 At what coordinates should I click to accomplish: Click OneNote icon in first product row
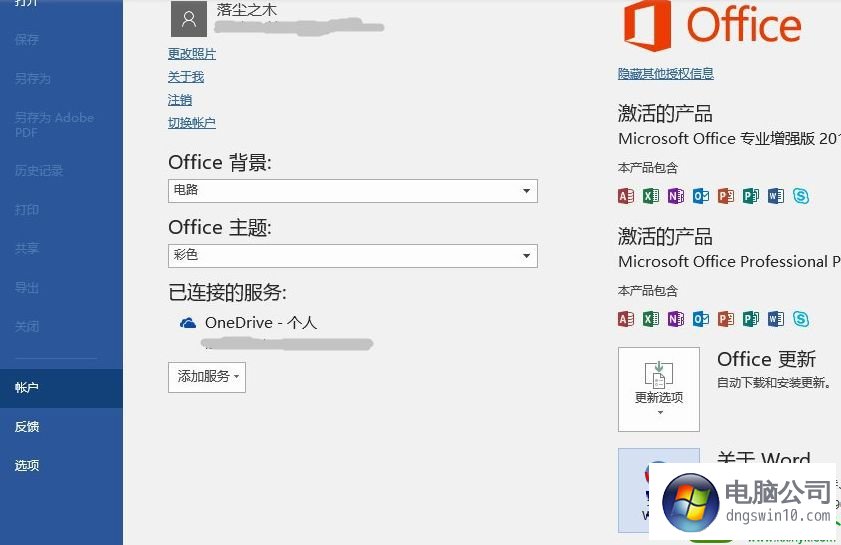coord(676,196)
